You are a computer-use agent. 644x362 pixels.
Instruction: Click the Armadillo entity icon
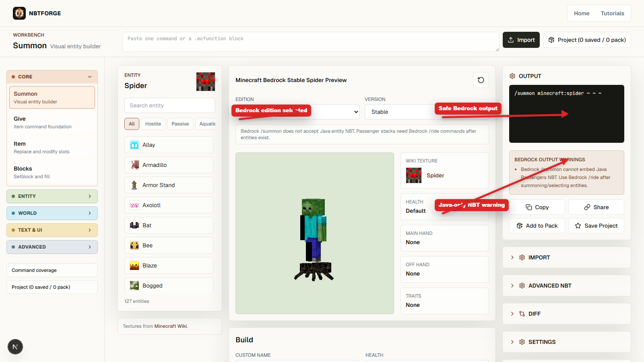coord(134,165)
